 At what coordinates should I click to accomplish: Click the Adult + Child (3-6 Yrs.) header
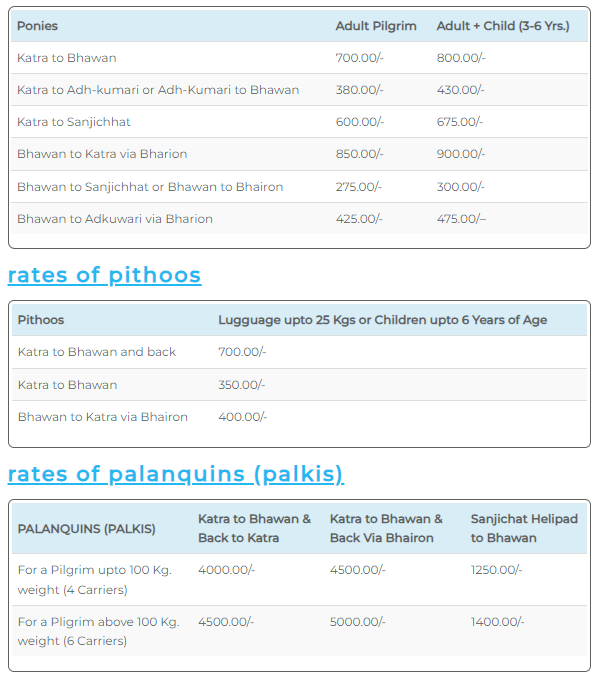point(503,26)
